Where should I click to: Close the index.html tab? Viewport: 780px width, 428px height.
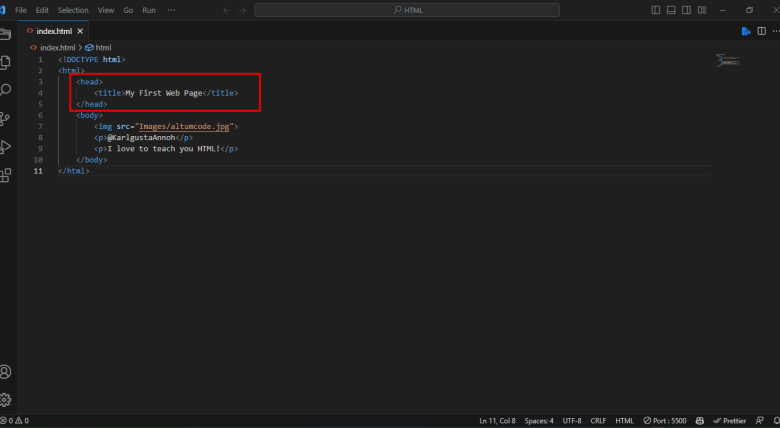(80, 31)
